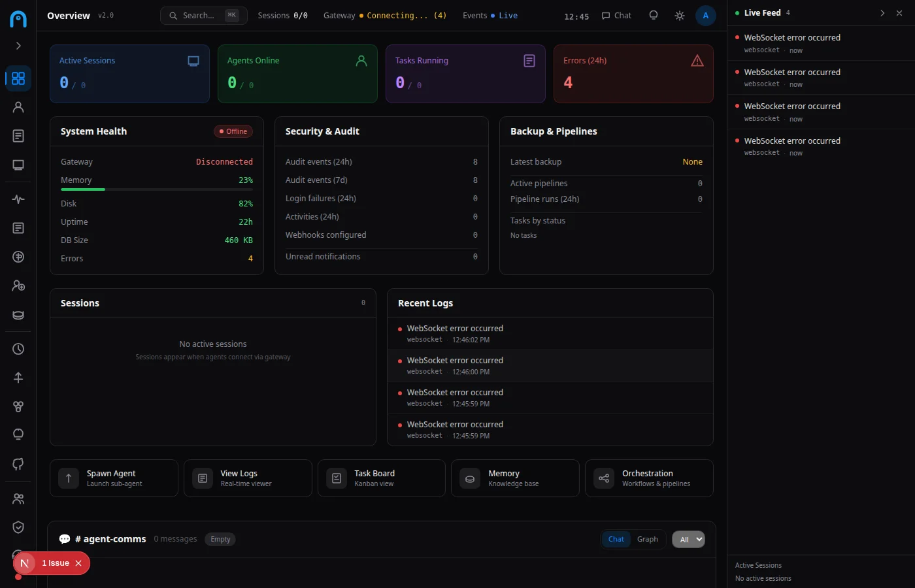
Task: Click the Latest backup None value
Action: pos(693,162)
